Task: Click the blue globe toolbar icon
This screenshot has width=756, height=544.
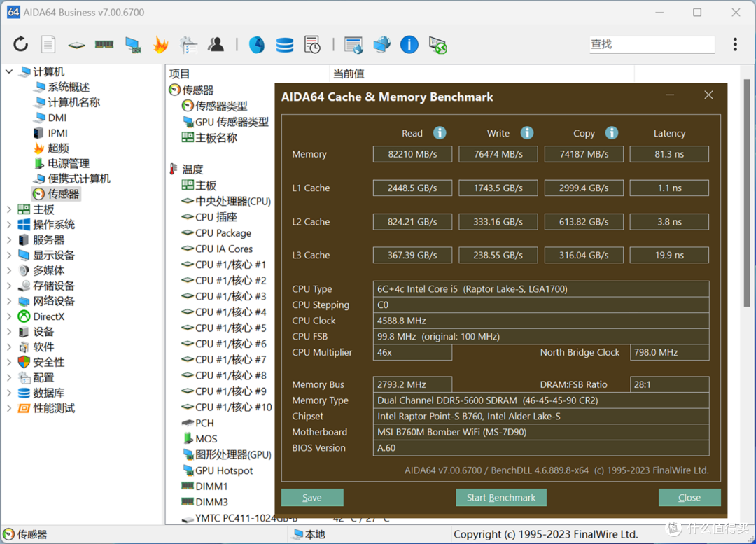Action: [x=256, y=45]
